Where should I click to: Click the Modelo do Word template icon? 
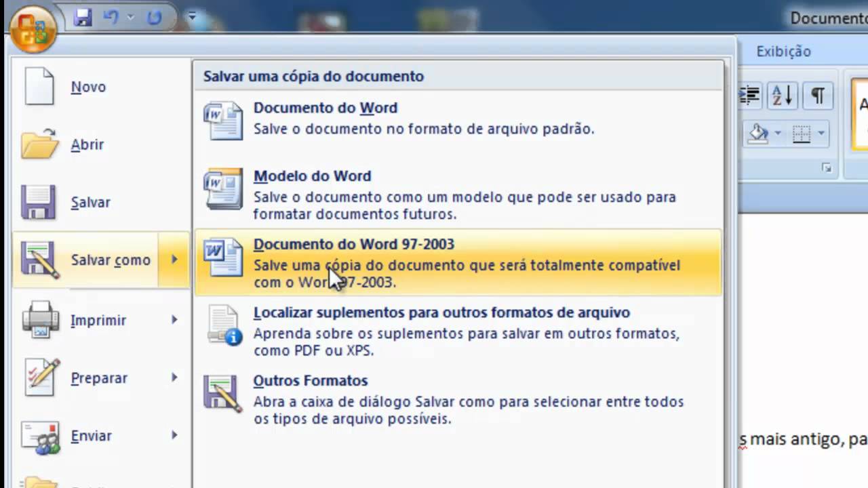tap(223, 189)
